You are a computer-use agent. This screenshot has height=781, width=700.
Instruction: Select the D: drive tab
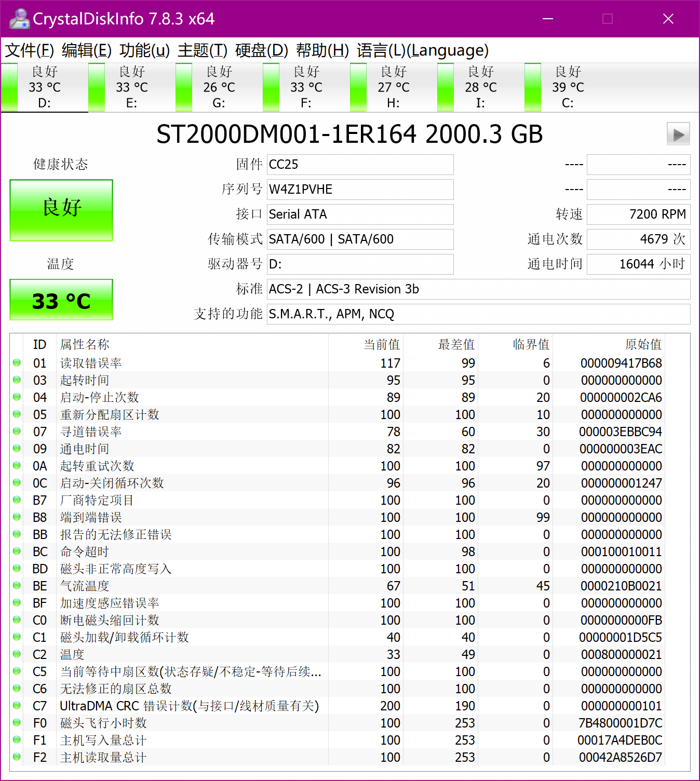[x=44, y=87]
